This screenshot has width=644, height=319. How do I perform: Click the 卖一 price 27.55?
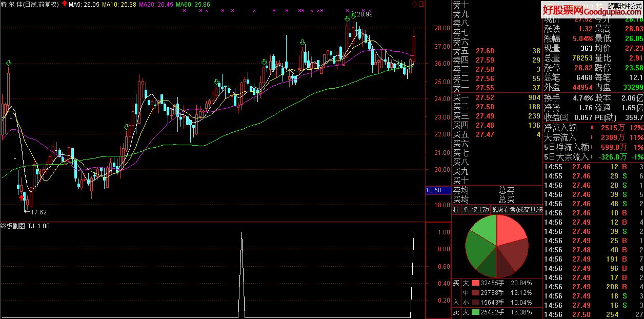485,88
